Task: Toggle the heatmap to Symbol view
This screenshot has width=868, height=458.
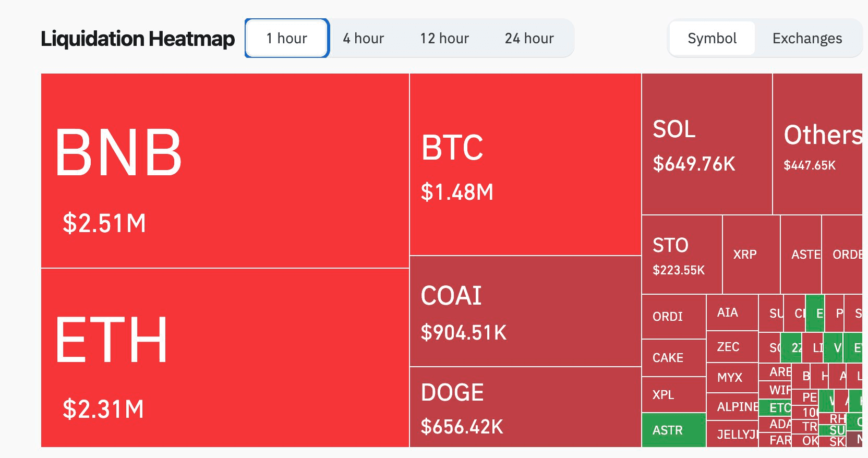Action: pyautogui.click(x=712, y=39)
